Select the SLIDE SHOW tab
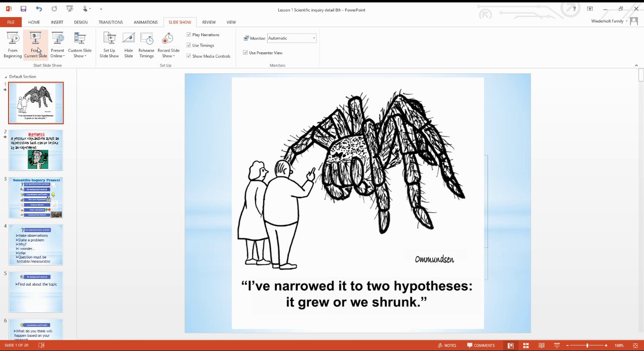Screen dimensions: 644x351 180,22
